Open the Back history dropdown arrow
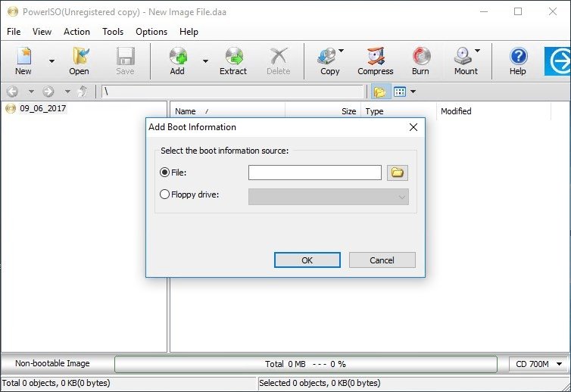571x392 pixels. (x=31, y=92)
